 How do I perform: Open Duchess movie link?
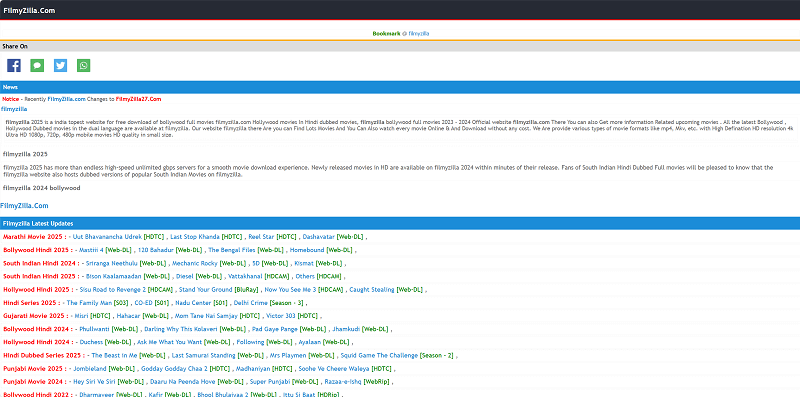coord(91,343)
